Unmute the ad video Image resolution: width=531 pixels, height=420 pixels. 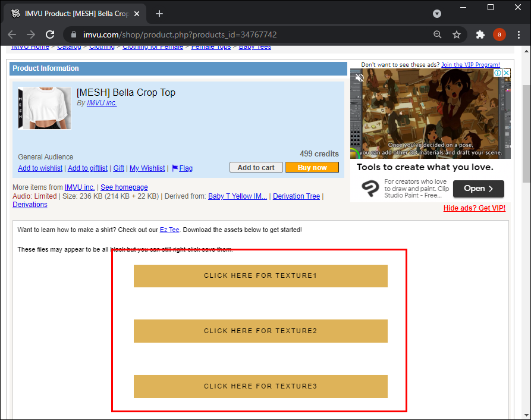click(x=359, y=78)
